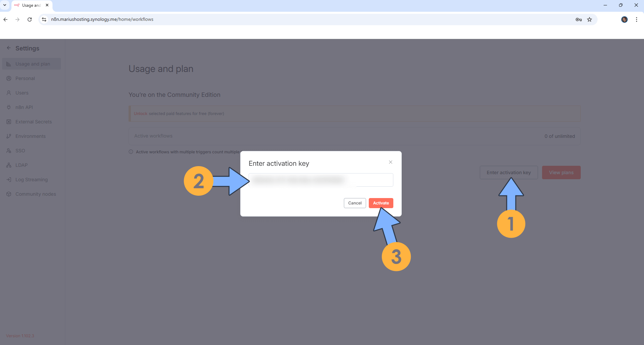Focus the activation key input field
This screenshot has width=644, height=345.
coord(321,180)
